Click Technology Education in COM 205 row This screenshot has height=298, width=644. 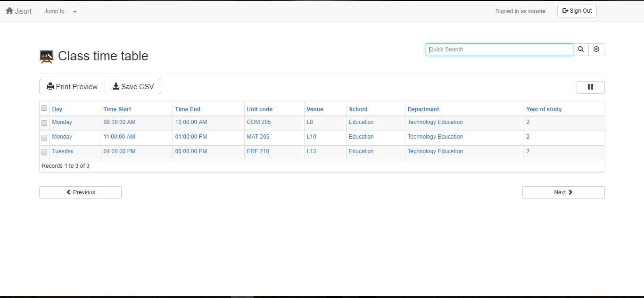coord(435,122)
